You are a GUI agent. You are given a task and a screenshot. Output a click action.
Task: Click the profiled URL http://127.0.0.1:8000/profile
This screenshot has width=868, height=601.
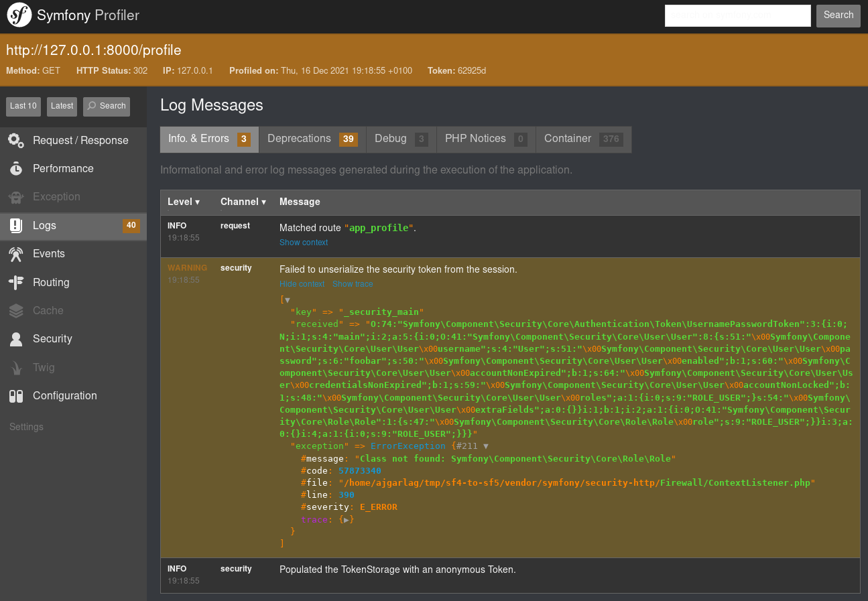coord(94,50)
